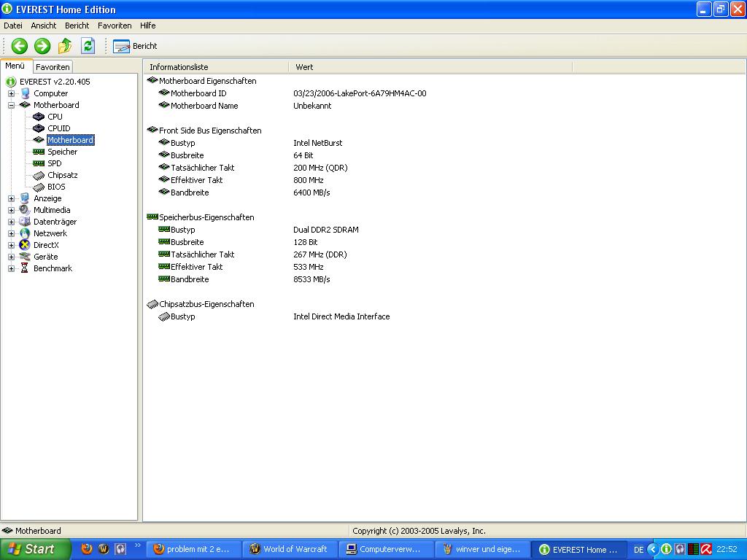Select the CPU chip icon in tree

39,117
